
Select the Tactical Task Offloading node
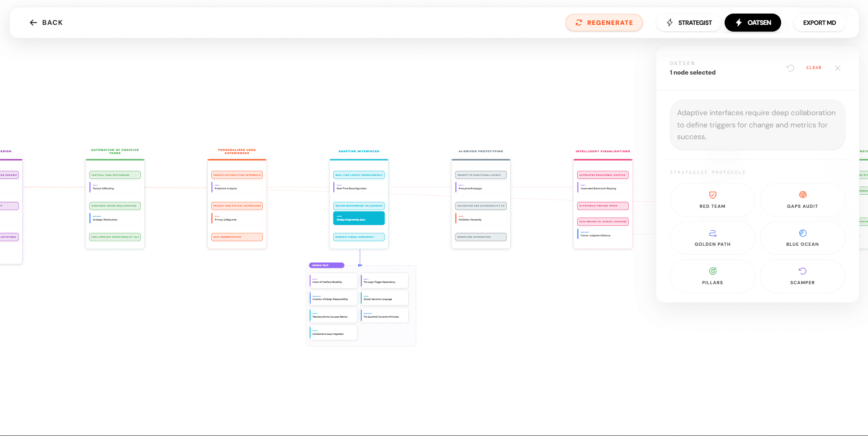[x=115, y=174]
